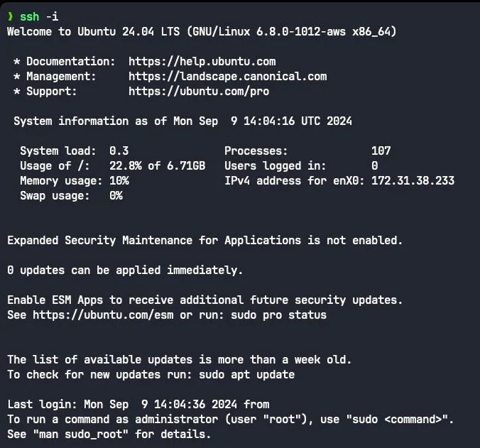Click the 'sudo pro status' command text
The height and width of the screenshot is (448, 480).
pyautogui.click(x=278, y=315)
